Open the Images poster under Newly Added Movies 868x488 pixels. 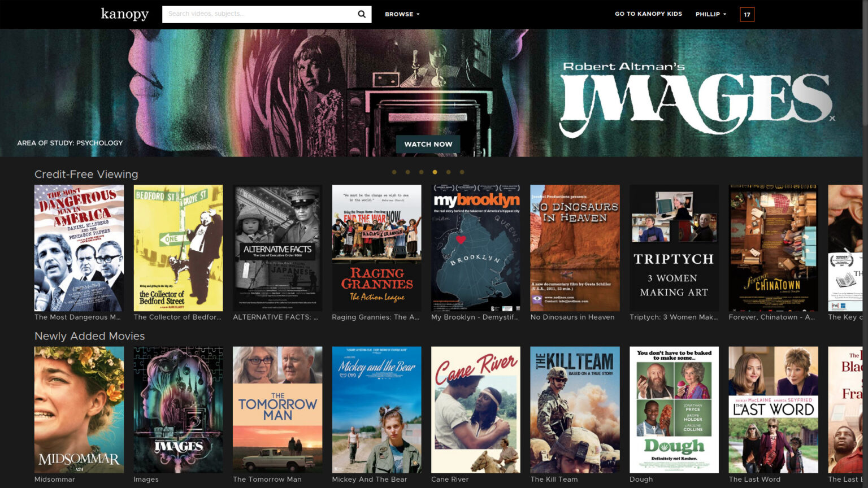point(178,409)
